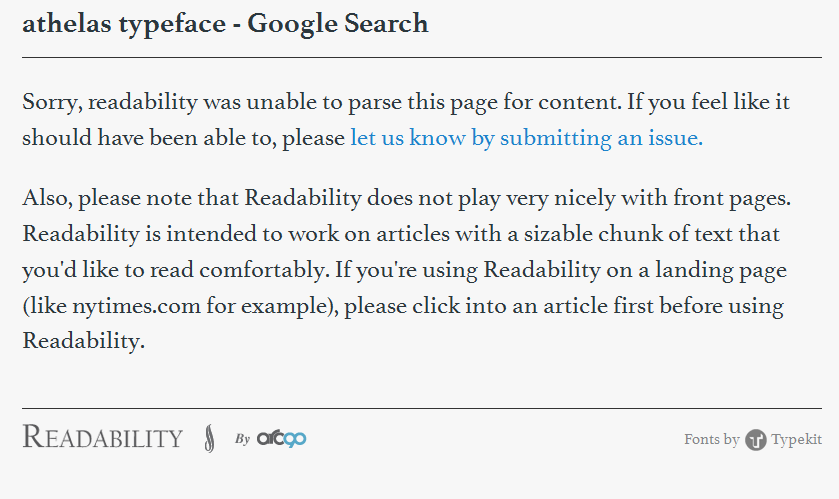
Task: Click the horizontal divider above the footer
Action: pos(421,408)
